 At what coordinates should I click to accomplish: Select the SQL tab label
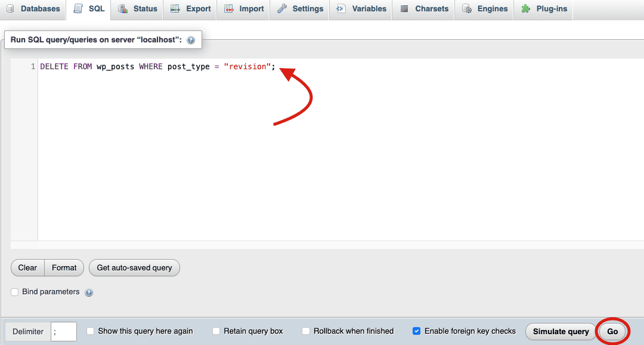pyautogui.click(x=97, y=8)
